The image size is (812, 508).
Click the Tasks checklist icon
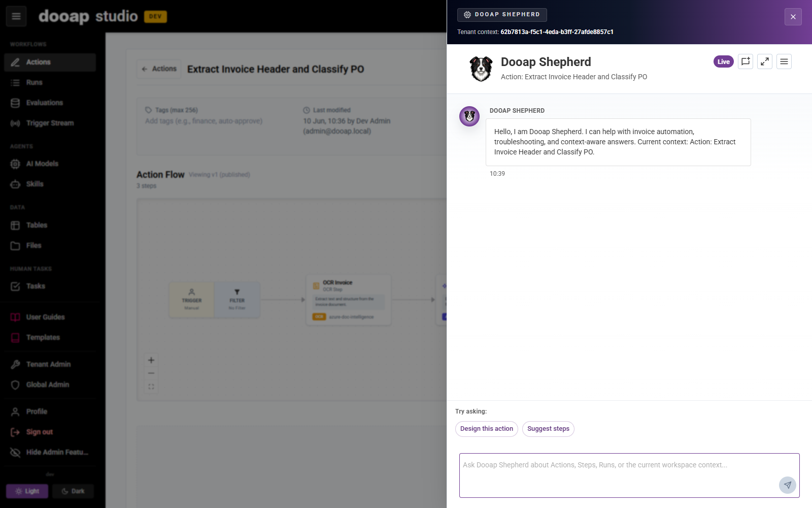point(15,286)
